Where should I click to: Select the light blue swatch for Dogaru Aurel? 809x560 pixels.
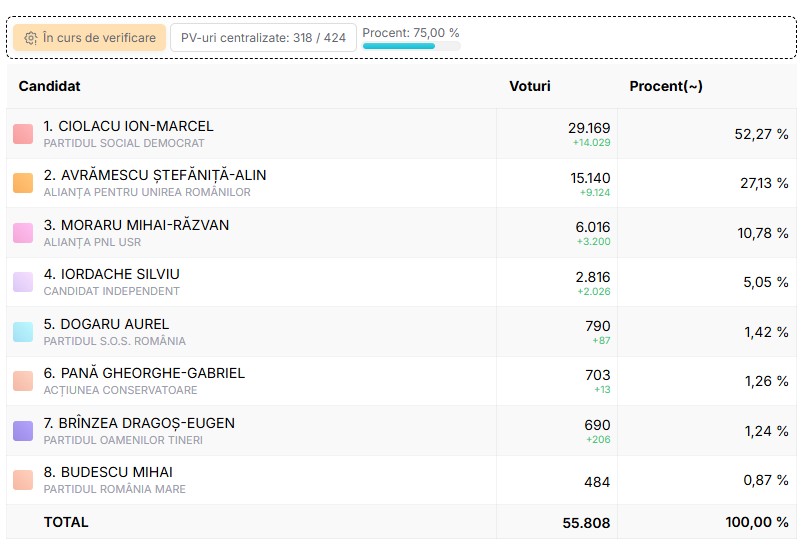pyautogui.click(x=23, y=332)
